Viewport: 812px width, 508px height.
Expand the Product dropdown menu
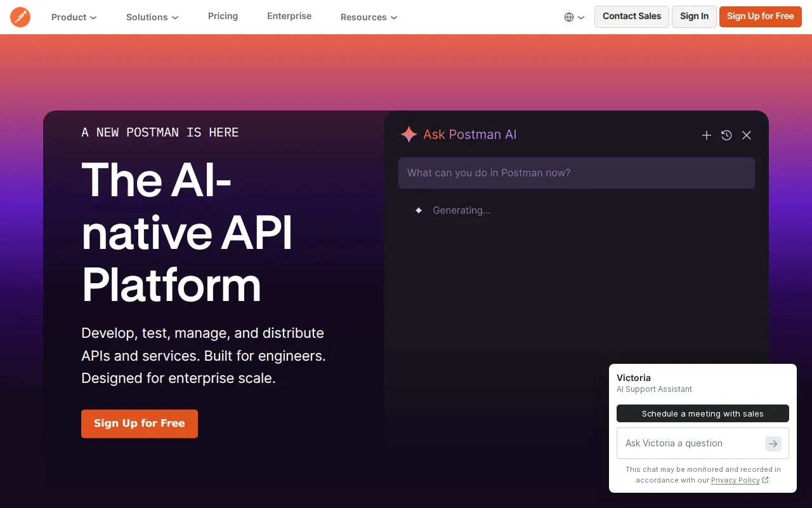(x=74, y=17)
